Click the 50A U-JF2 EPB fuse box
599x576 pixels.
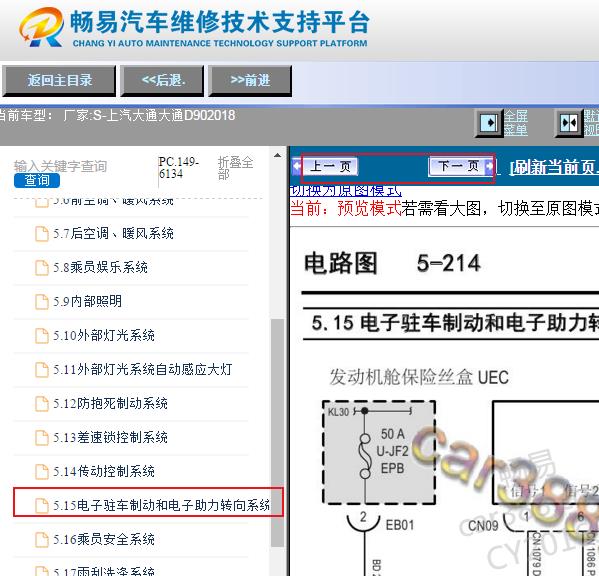[379, 452]
